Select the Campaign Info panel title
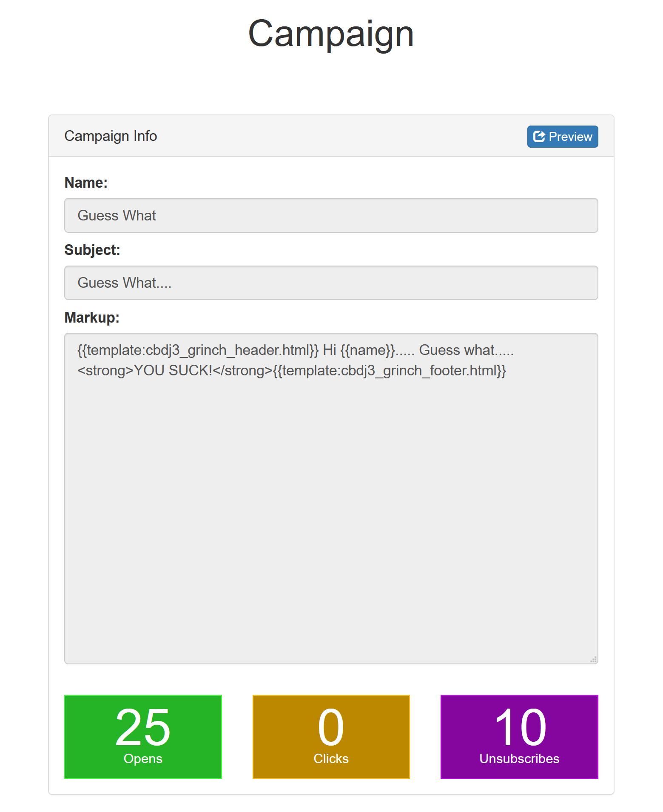Viewport: 663px width, 812px height. 111,136
